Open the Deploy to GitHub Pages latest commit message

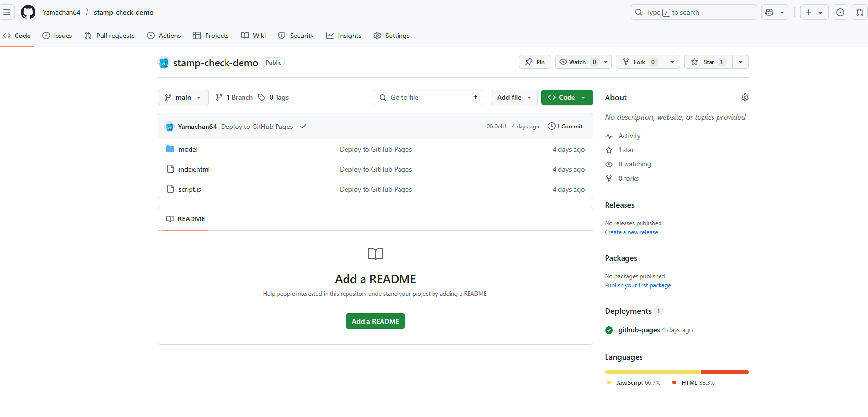click(x=257, y=127)
